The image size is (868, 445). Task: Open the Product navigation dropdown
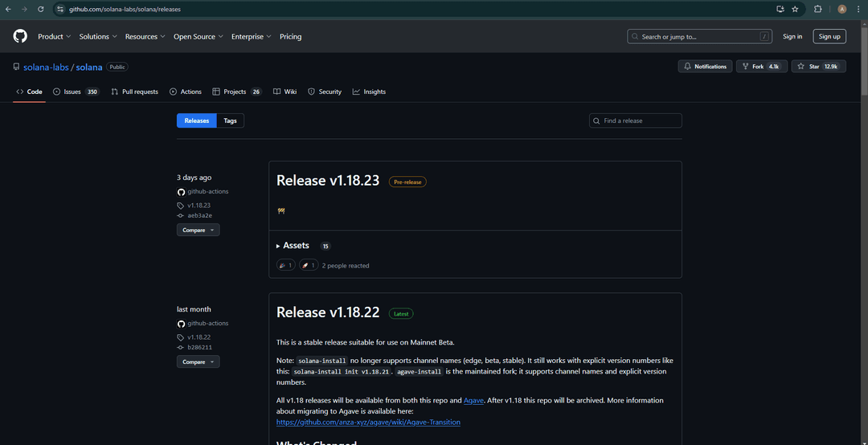tap(54, 36)
